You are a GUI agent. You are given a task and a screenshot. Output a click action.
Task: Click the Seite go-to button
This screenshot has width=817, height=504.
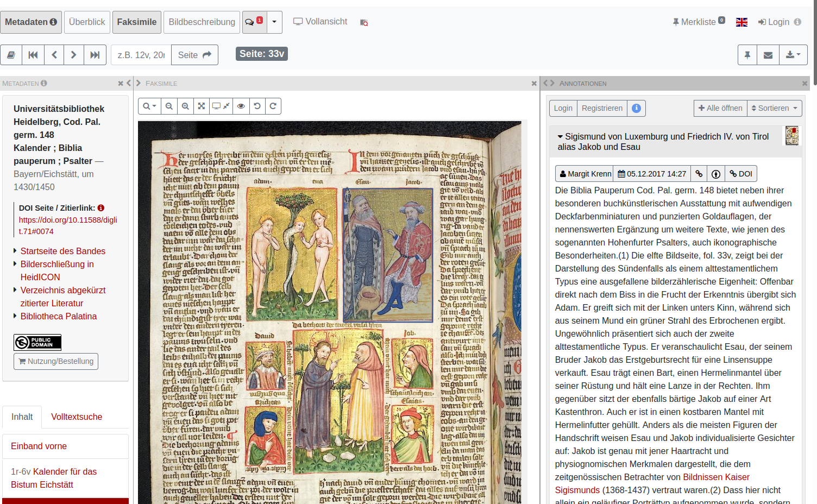point(194,55)
